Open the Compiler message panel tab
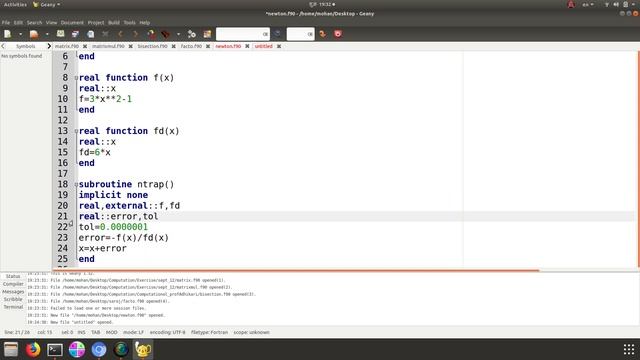Viewport: 640px width, 360px height. pos(13,284)
